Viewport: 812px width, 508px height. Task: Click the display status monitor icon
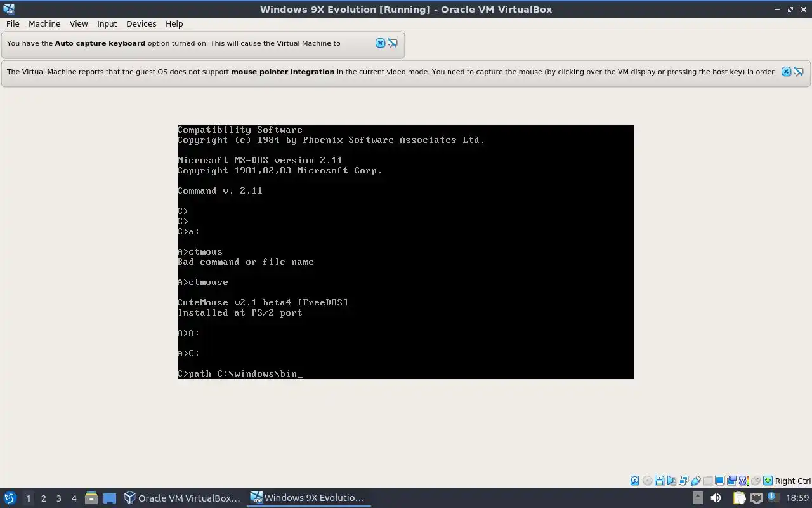pyautogui.click(x=720, y=481)
